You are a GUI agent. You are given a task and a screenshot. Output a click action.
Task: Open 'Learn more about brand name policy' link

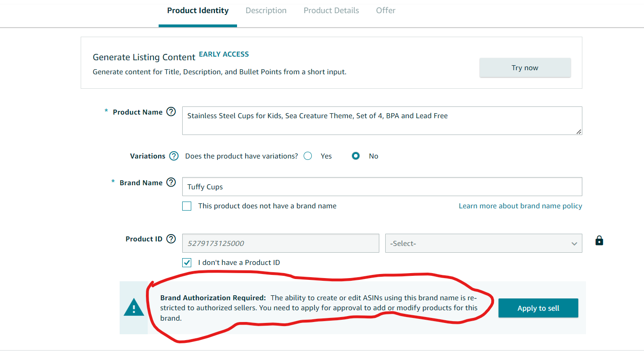tap(520, 206)
